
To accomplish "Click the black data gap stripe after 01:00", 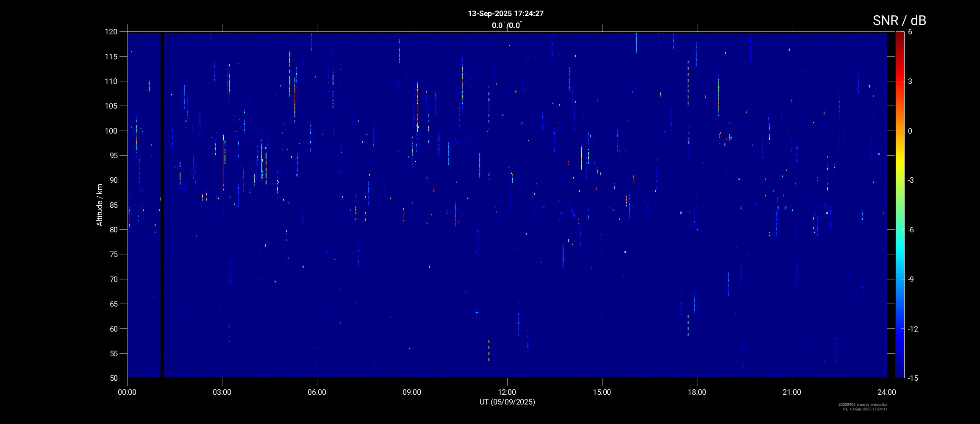I will 162,204.
